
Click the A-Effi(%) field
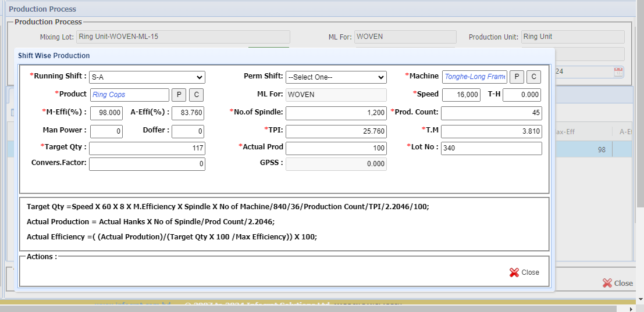(x=188, y=113)
